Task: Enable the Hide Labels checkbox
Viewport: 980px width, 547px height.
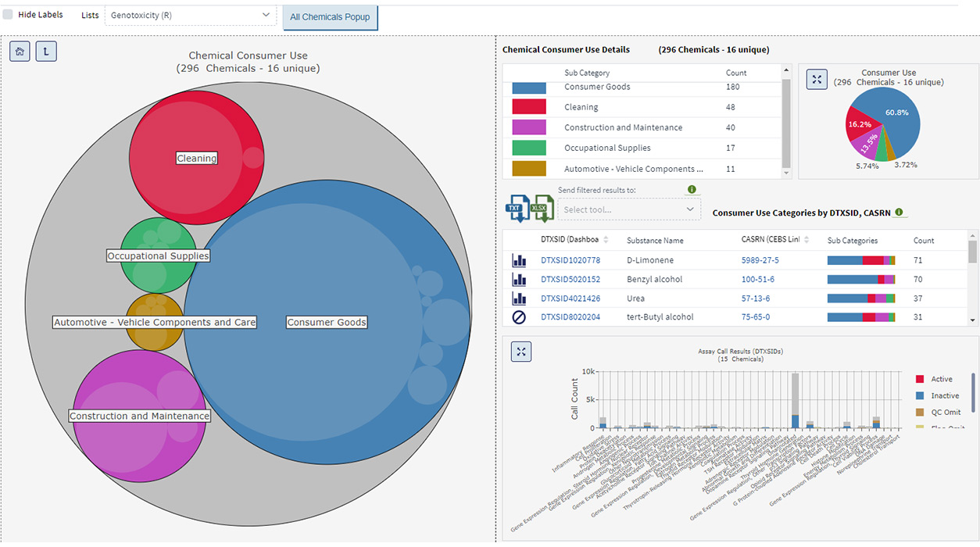Action: pyautogui.click(x=8, y=15)
